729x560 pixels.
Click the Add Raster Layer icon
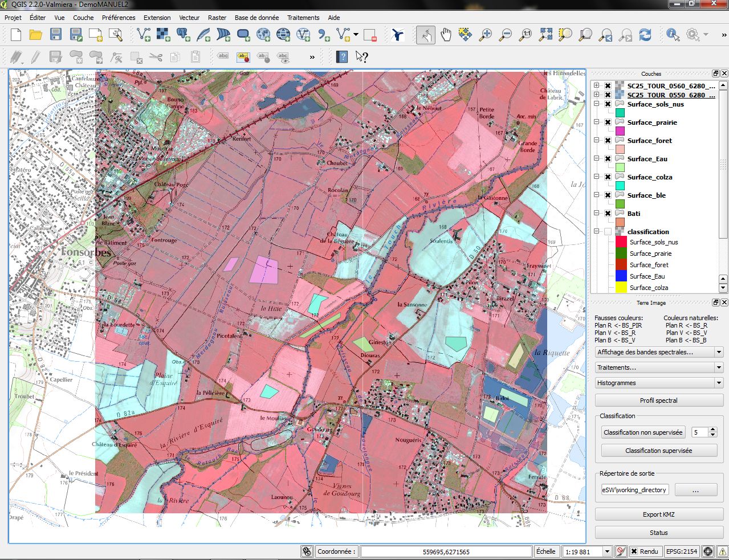164,35
